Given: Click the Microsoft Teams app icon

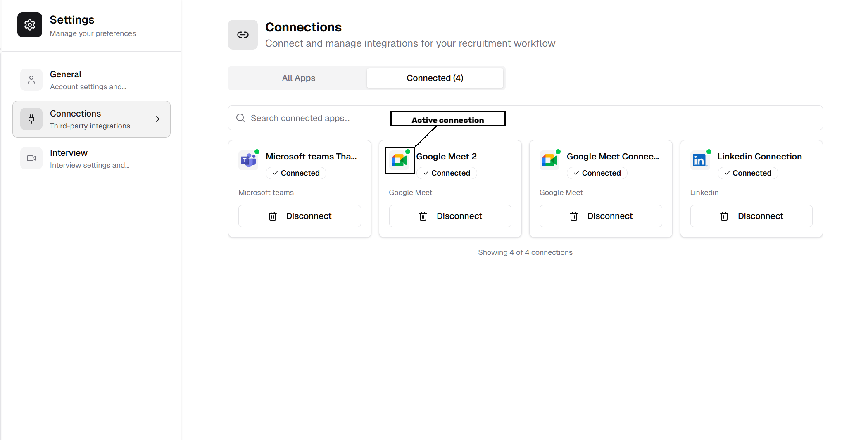Looking at the screenshot, I should [248, 160].
